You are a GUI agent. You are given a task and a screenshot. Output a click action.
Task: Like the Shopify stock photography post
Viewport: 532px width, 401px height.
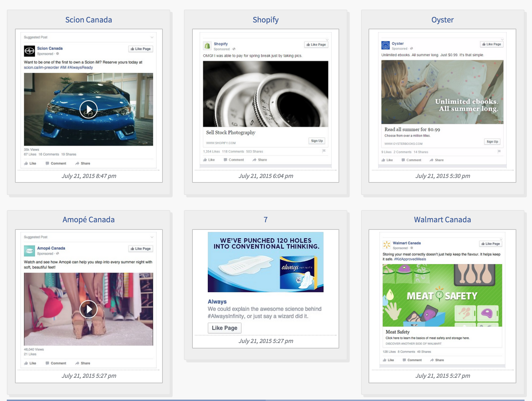(x=209, y=160)
